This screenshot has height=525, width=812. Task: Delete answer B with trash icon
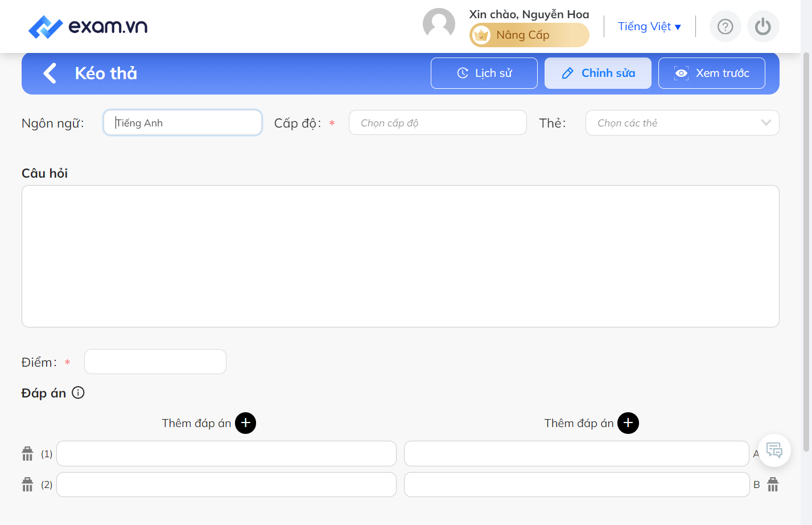pos(773,485)
